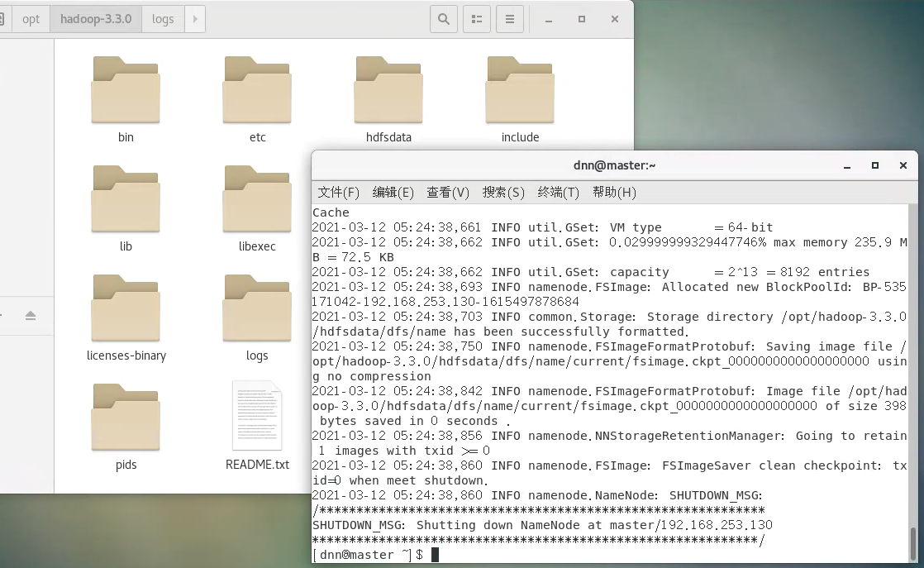Image resolution: width=924 pixels, height=568 pixels.
Task: Open the include folder
Action: 520,90
